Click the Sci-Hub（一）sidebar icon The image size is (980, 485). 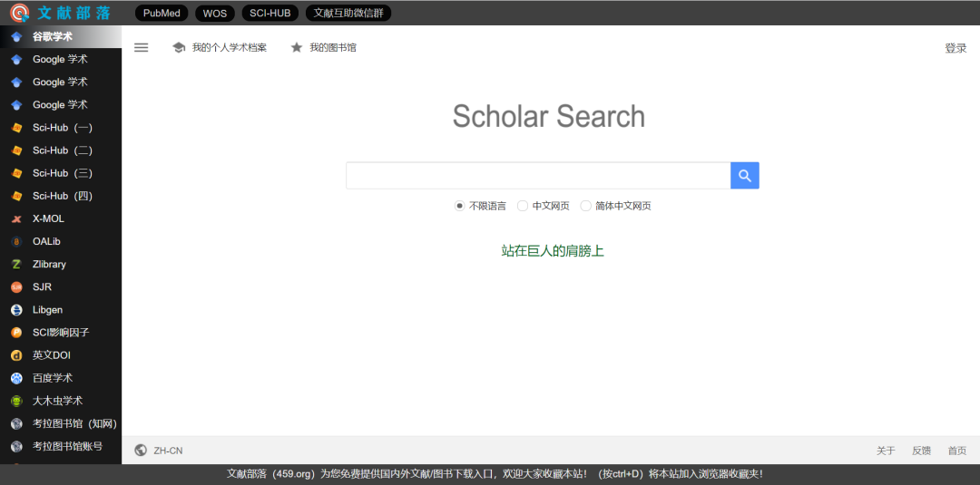click(x=17, y=128)
